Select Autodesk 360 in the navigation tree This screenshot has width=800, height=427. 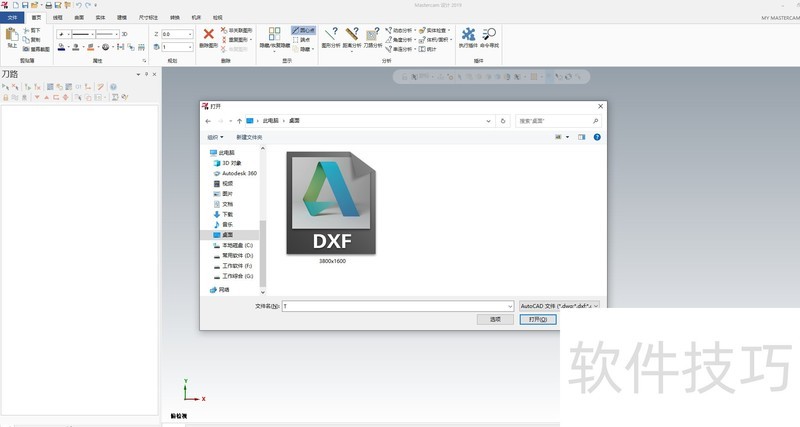[235, 173]
